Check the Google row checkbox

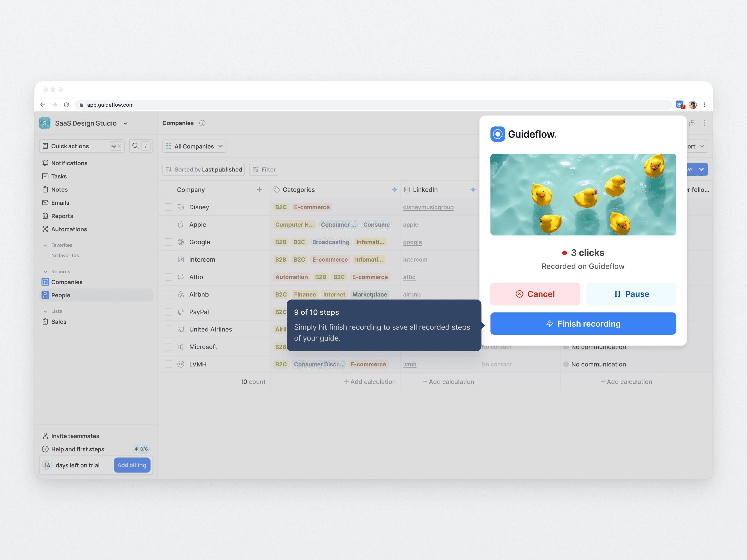(x=169, y=242)
